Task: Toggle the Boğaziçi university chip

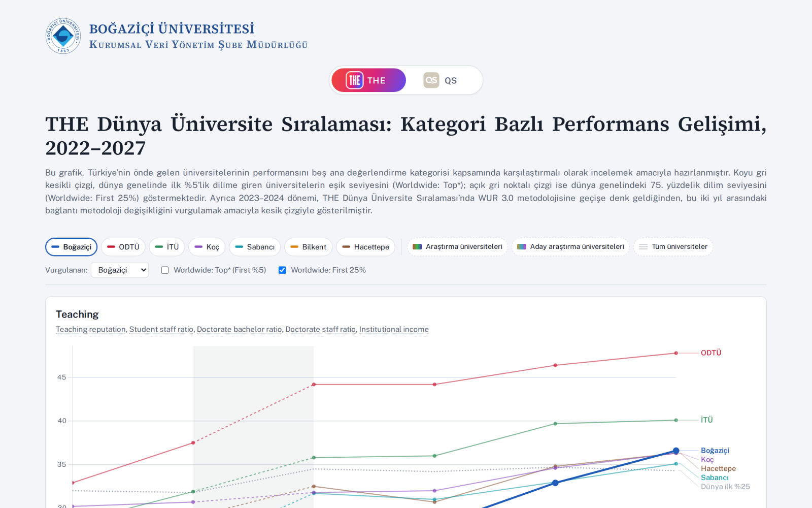Action: [x=72, y=247]
